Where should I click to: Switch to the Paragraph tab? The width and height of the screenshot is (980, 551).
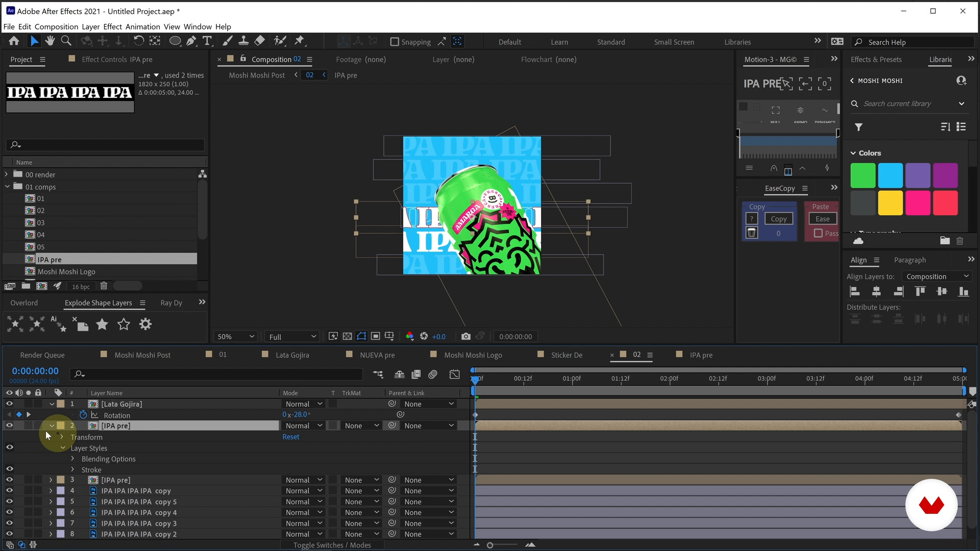910,260
